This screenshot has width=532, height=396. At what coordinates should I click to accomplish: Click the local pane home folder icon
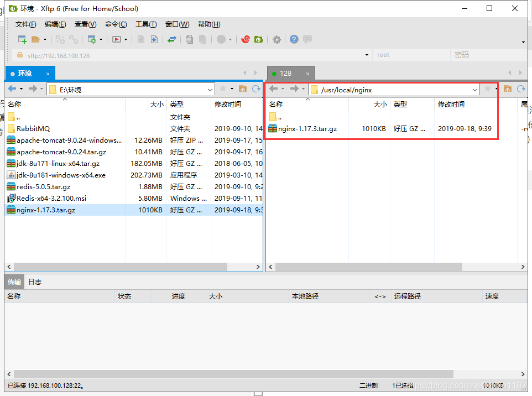[x=243, y=89]
